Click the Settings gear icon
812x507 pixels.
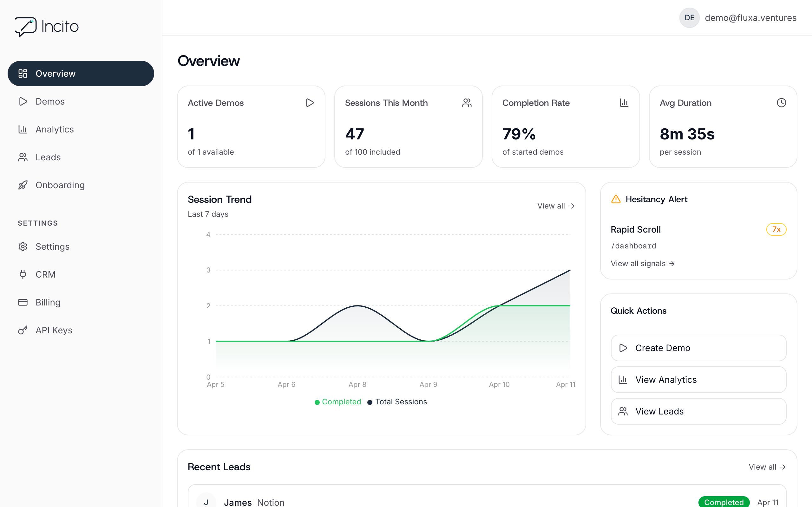coord(23,247)
